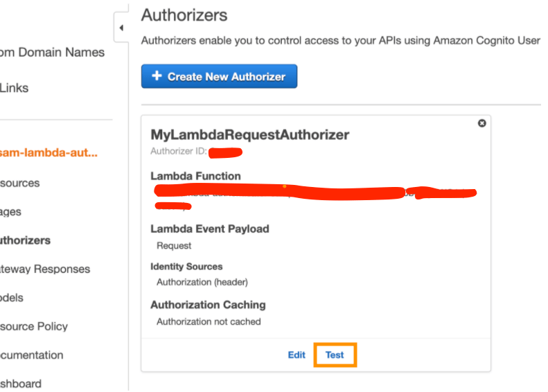The height and width of the screenshot is (392, 548).
Task: Edit the MyLambdaRequestAuthorizer settings
Action: (297, 355)
